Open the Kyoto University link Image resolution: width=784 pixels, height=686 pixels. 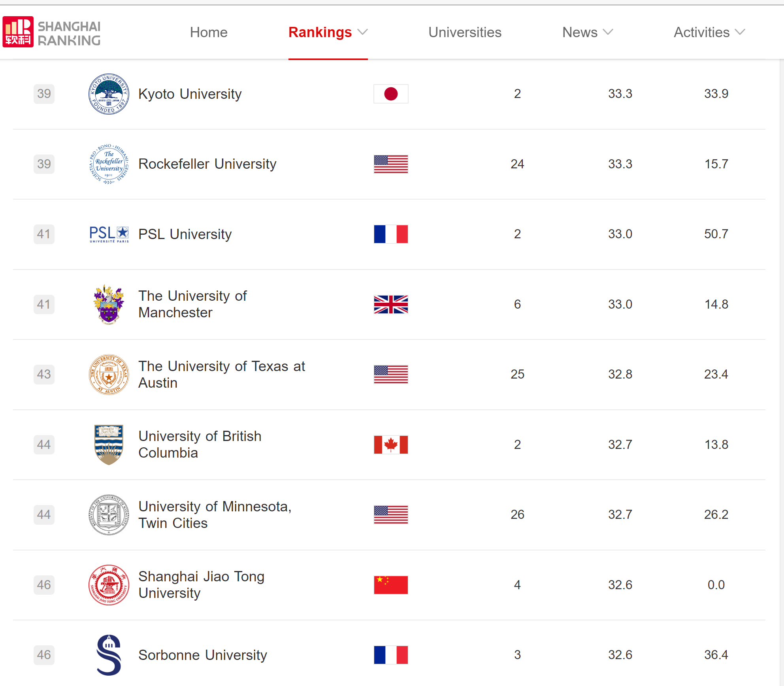(190, 94)
